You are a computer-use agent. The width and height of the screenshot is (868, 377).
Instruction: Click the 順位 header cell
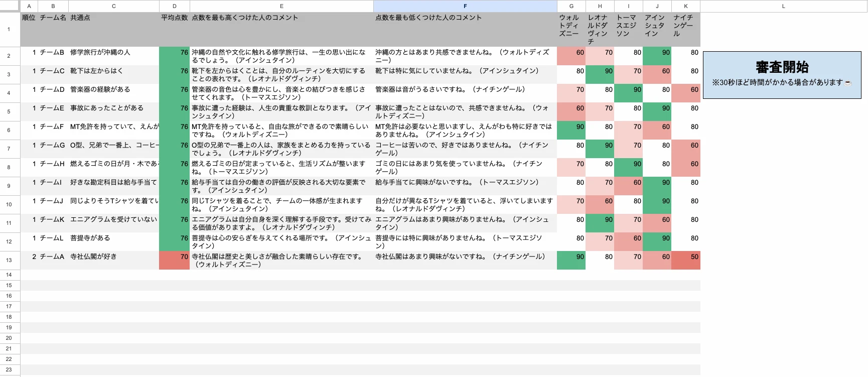(29, 30)
